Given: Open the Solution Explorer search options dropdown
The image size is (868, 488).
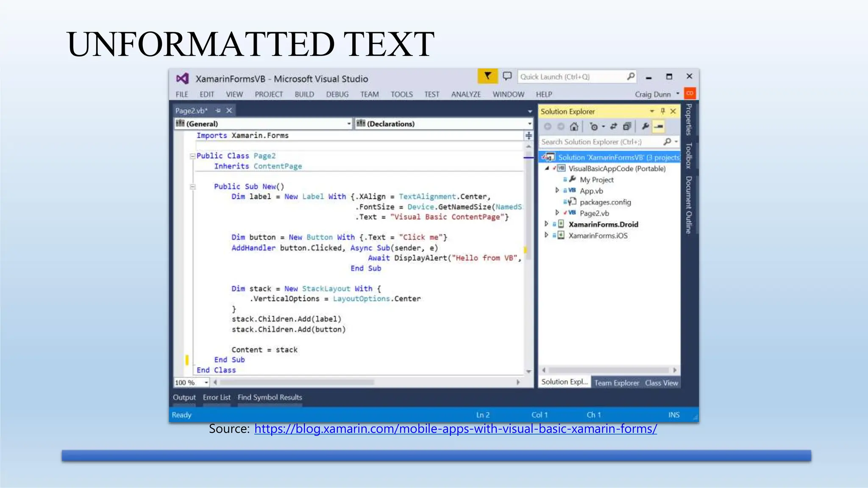Looking at the screenshot, I should click(676, 141).
